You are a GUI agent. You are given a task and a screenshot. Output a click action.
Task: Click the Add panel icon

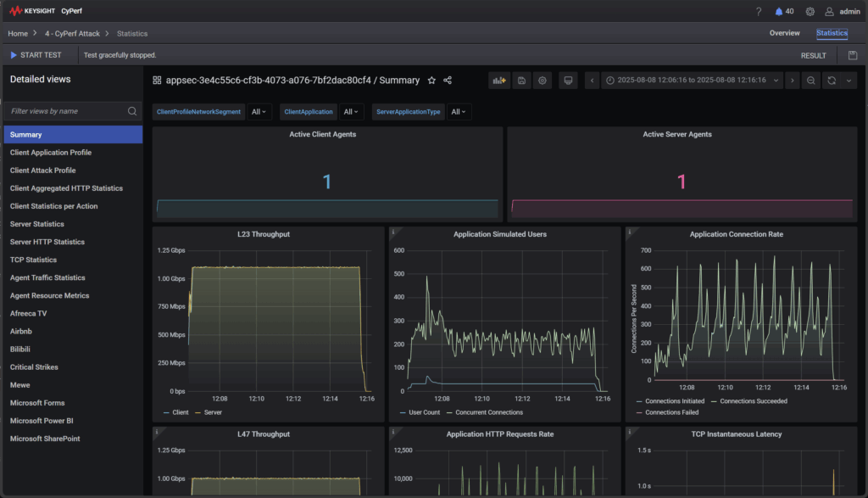[x=499, y=81]
